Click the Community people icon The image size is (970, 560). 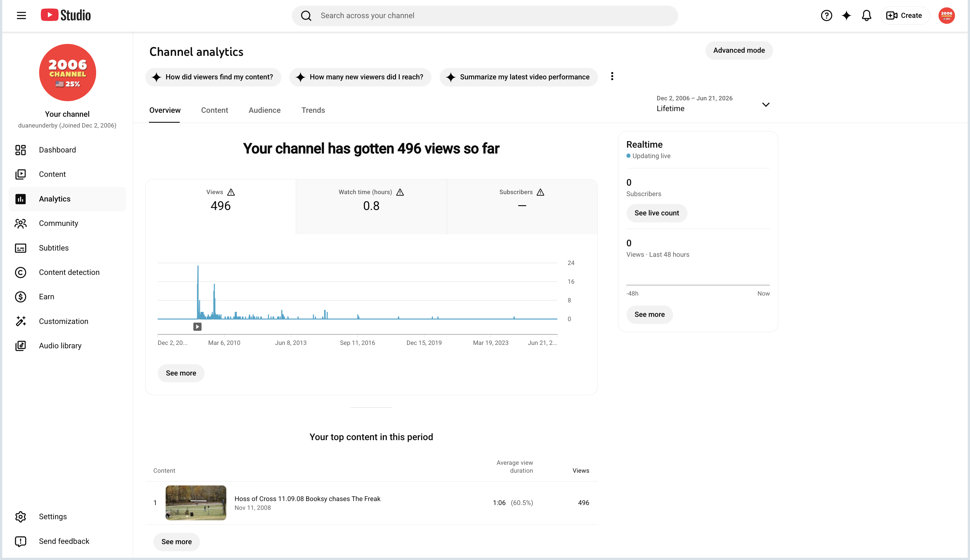click(20, 223)
